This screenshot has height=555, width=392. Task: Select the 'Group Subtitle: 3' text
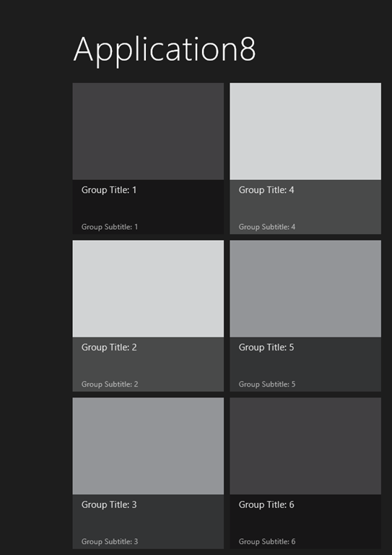tap(110, 541)
